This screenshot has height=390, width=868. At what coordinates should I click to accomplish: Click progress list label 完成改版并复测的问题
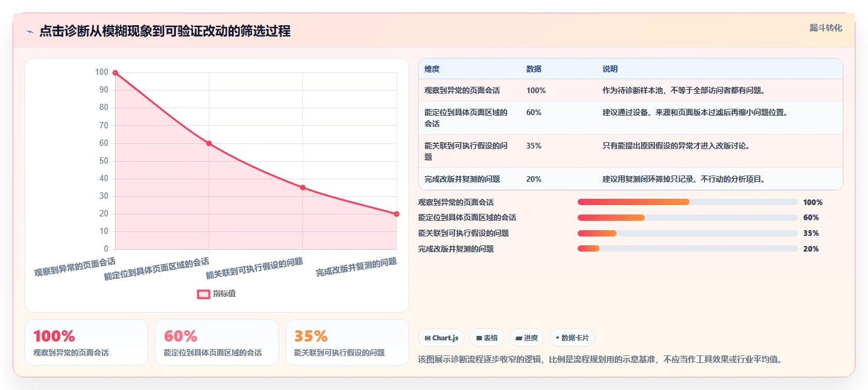456,249
